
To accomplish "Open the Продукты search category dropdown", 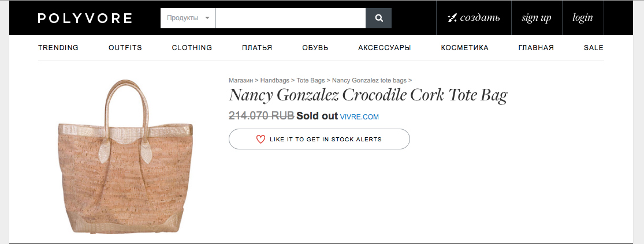I will pyautogui.click(x=188, y=18).
